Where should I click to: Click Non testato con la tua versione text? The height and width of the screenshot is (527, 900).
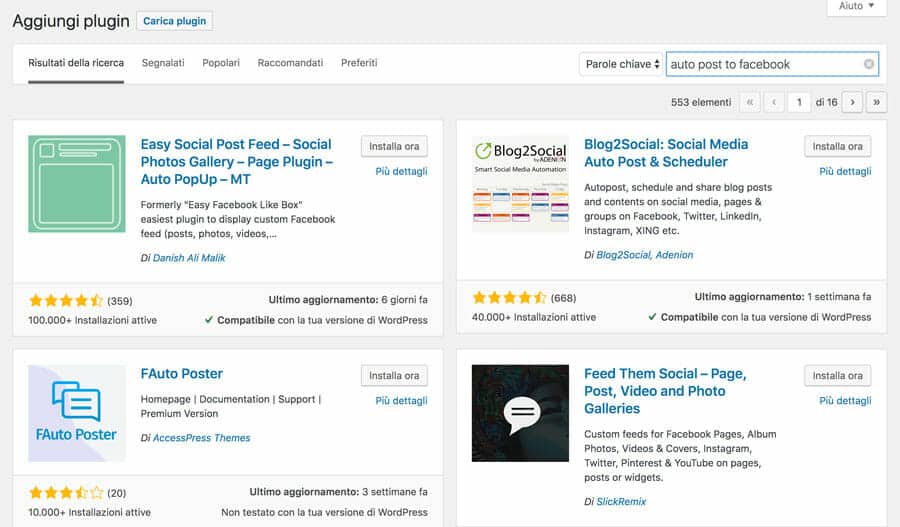click(x=324, y=513)
